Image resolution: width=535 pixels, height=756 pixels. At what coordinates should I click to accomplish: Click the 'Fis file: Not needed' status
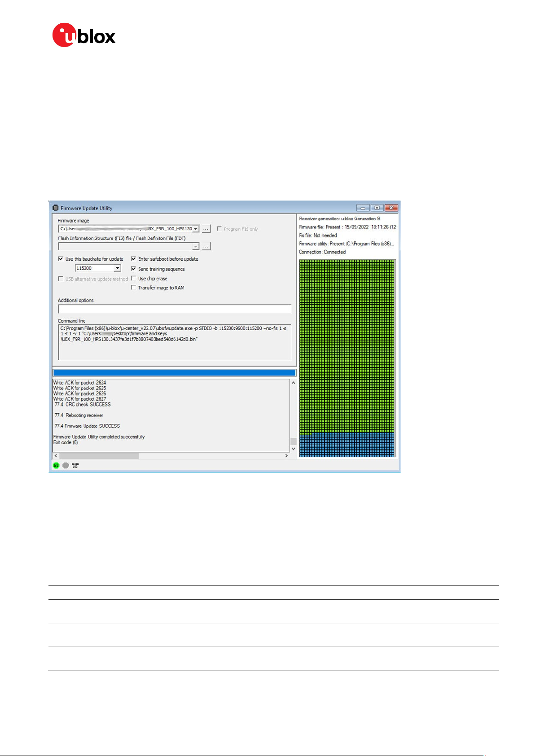pyautogui.click(x=318, y=235)
